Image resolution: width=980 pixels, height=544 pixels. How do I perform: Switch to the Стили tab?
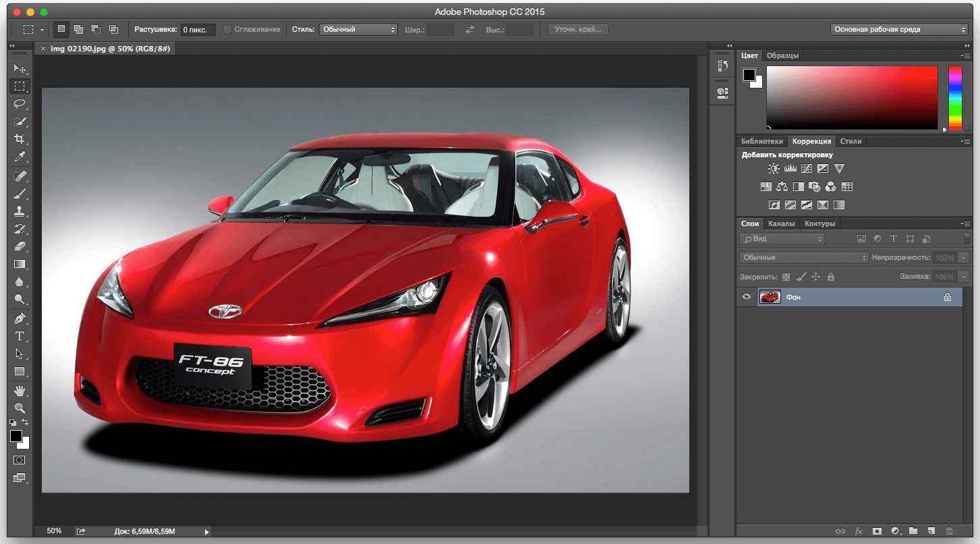[x=851, y=141]
